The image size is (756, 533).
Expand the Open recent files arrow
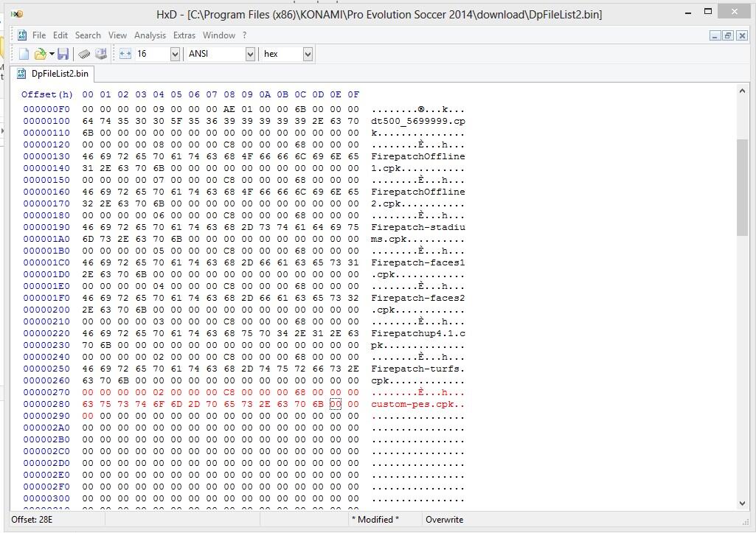click(x=52, y=54)
